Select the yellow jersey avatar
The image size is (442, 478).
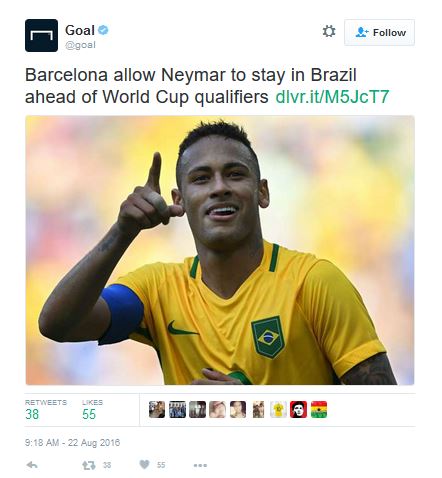click(278, 410)
